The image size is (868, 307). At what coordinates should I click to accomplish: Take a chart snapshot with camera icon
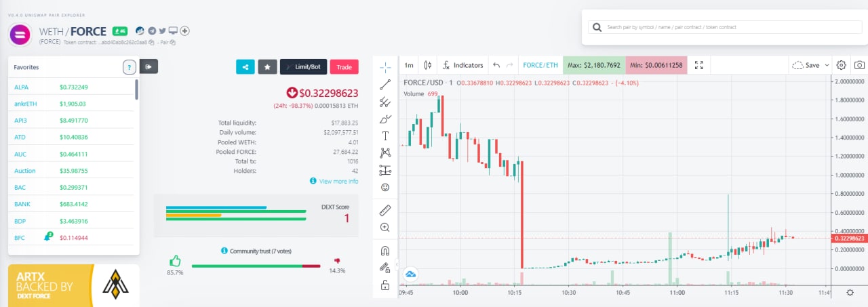tap(859, 65)
